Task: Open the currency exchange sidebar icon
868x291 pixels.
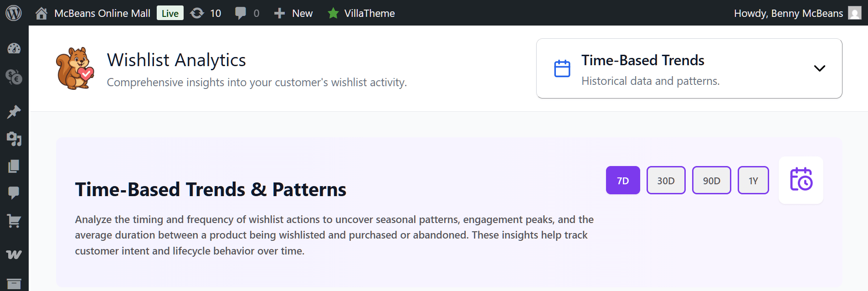Action: (14, 77)
